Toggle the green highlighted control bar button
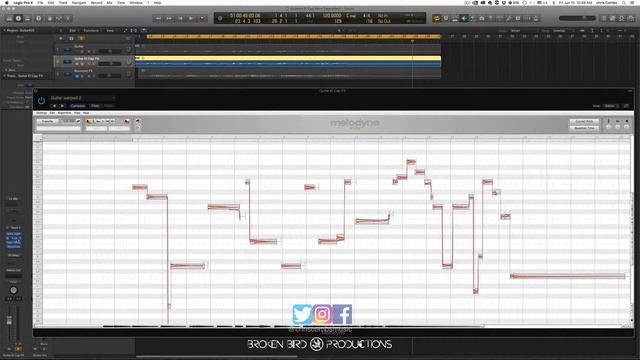The width and height of the screenshot is (640, 360). (464, 18)
